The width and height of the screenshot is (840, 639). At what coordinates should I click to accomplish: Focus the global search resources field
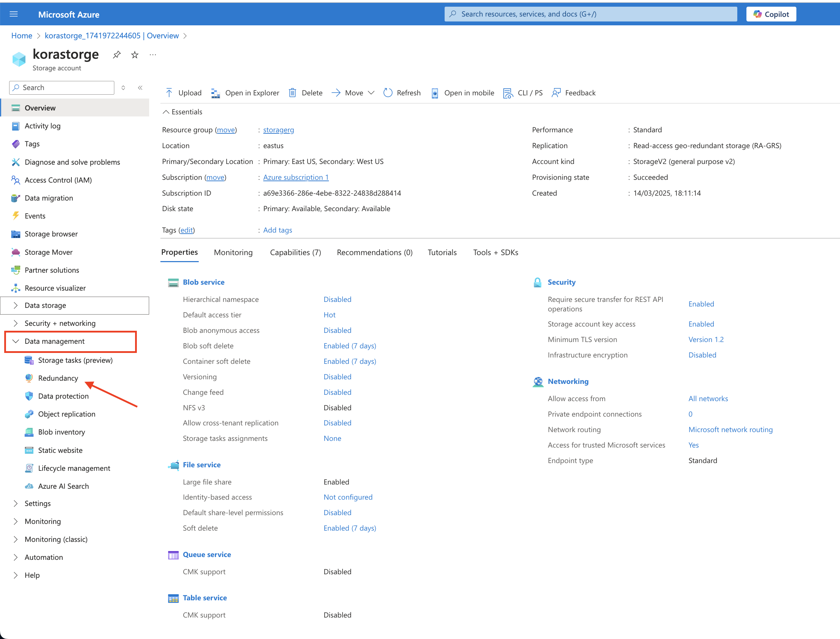point(591,14)
